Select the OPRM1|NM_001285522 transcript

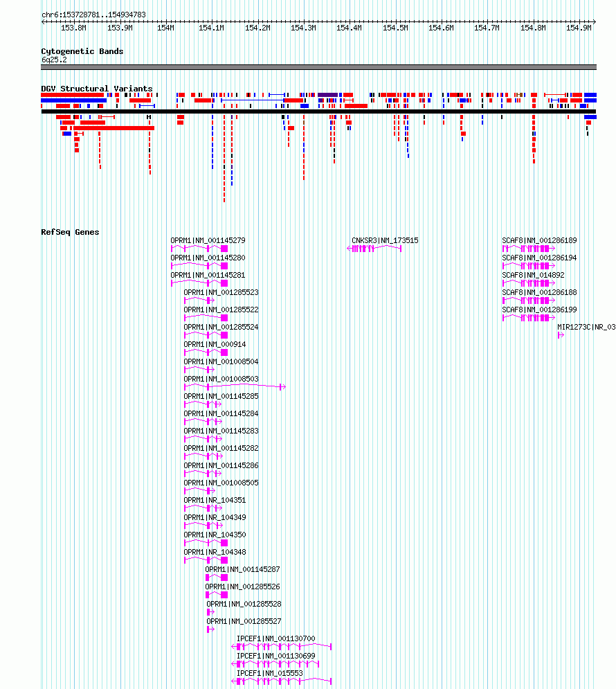point(221,310)
